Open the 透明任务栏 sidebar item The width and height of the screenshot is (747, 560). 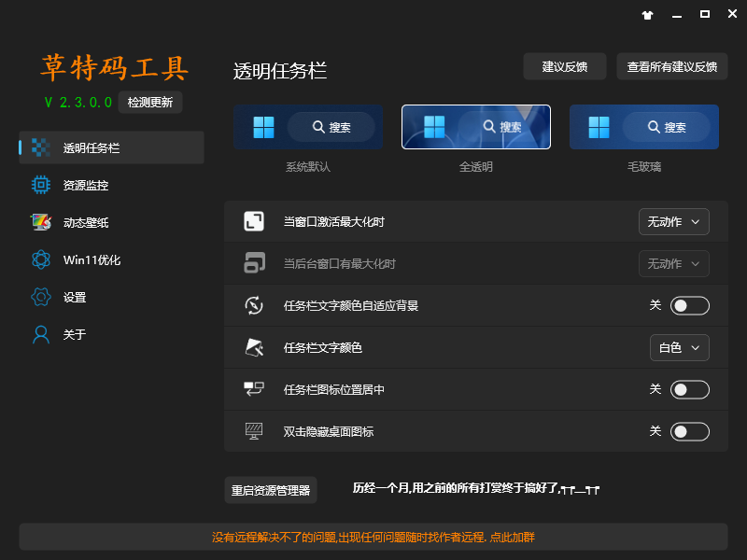pyautogui.click(x=111, y=147)
